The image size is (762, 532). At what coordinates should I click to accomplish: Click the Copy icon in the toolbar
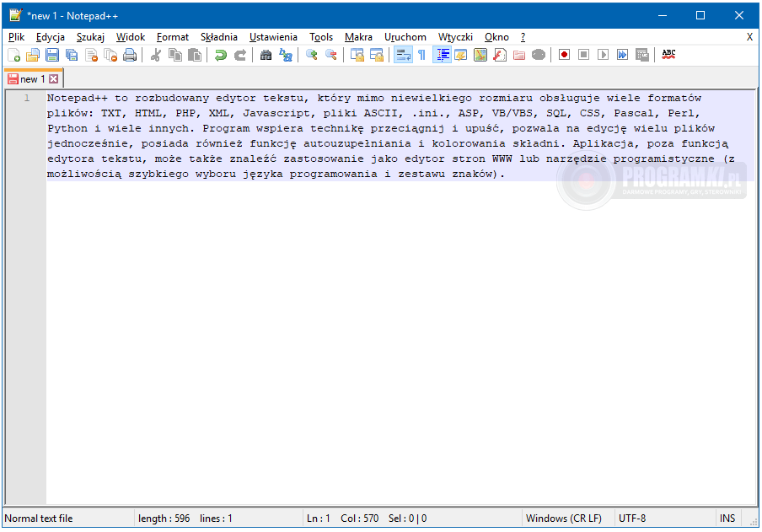175,55
